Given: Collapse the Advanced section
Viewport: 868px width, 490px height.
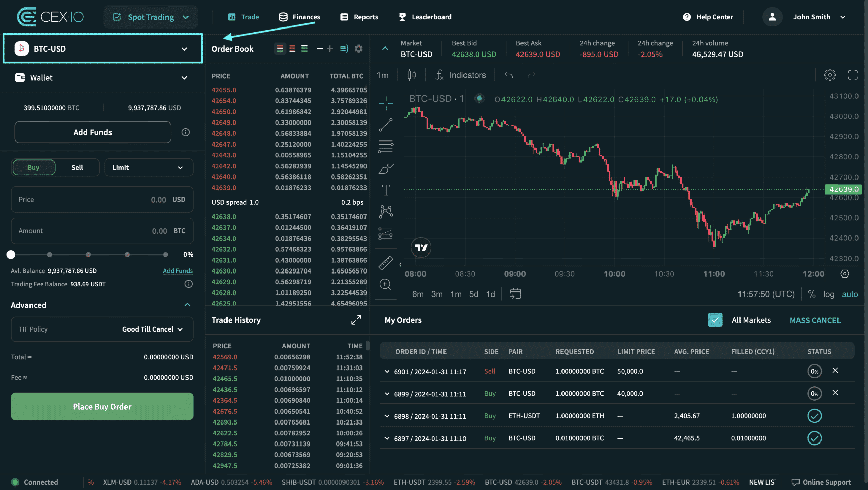Looking at the screenshot, I should tap(187, 305).
